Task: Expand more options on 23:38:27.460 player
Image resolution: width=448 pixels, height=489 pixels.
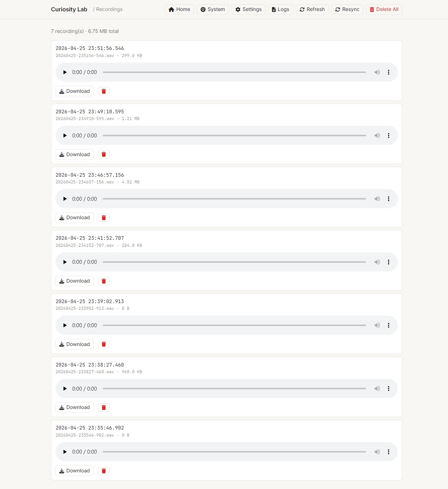Action: click(x=389, y=388)
